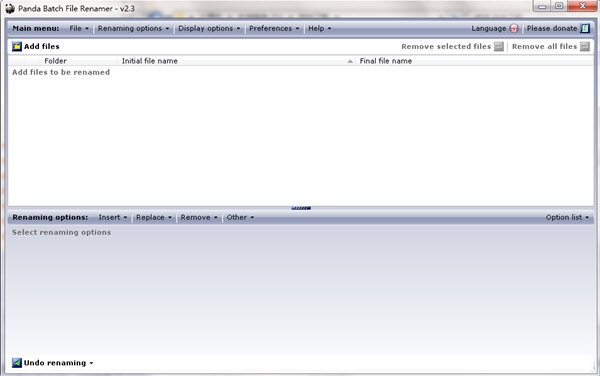
Task: Maximize the Panda Batch File Renamer window
Action: coord(559,6)
